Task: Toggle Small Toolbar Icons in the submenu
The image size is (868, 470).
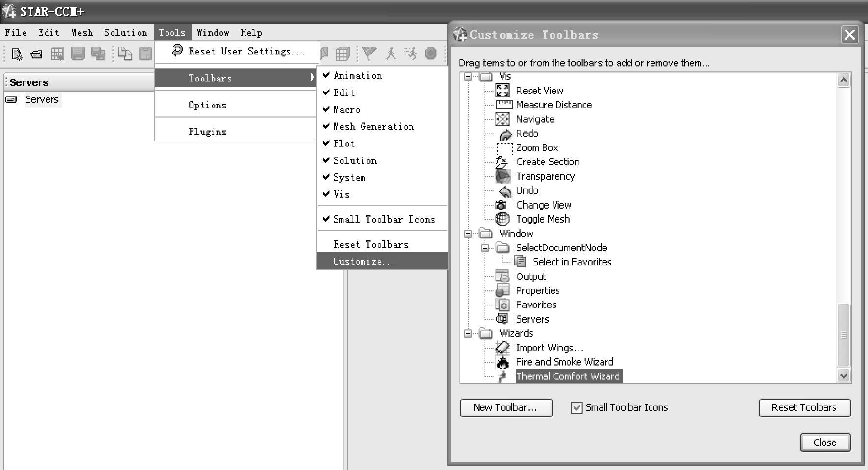Action: point(382,219)
